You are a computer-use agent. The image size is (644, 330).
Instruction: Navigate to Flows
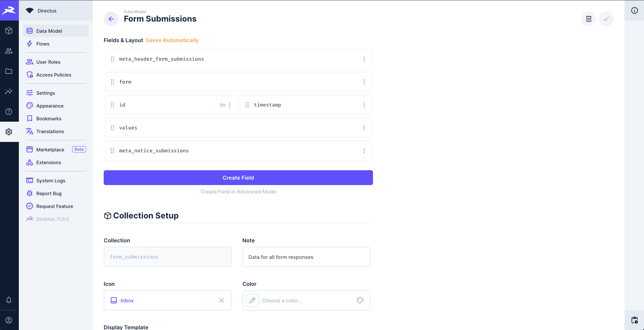tap(43, 43)
